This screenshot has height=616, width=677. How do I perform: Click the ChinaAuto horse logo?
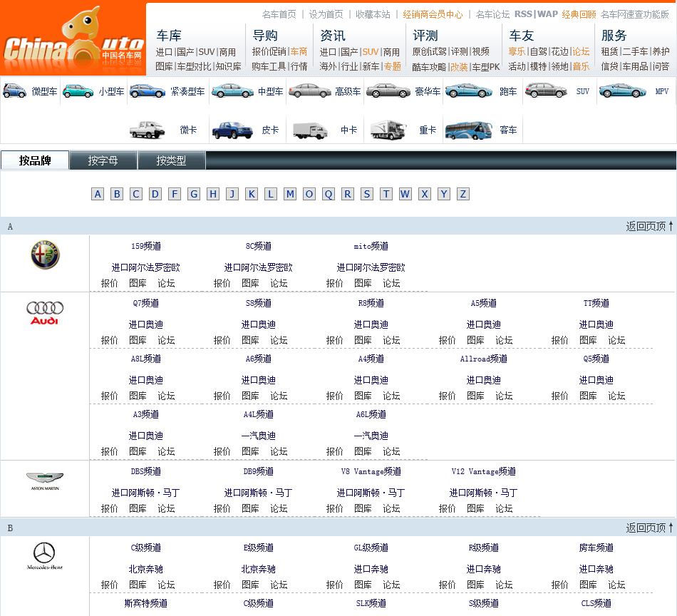click(73, 38)
